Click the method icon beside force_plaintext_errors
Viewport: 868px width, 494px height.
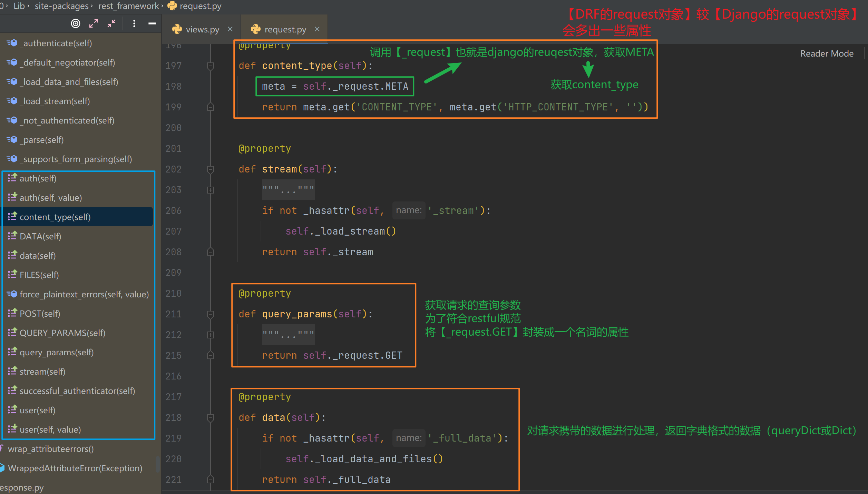(x=12, y=294)
